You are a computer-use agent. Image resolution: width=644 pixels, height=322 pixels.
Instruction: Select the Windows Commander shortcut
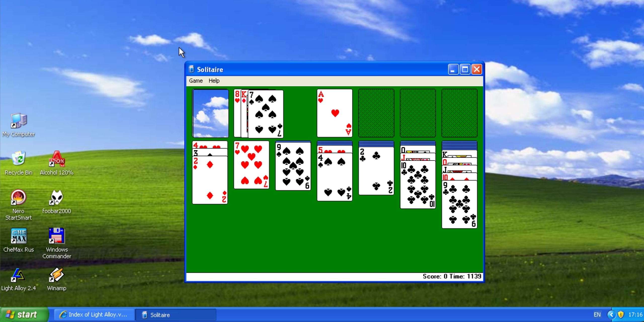[57, 244]
